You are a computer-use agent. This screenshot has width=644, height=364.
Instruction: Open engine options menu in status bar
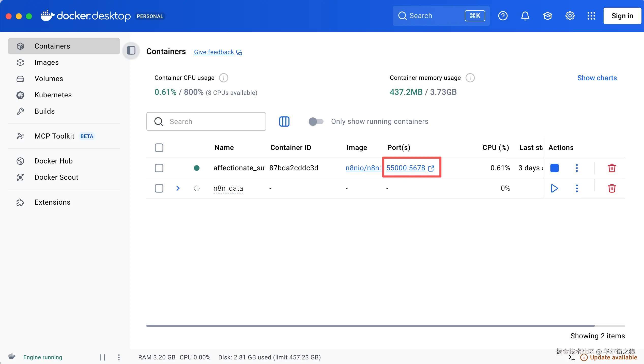pos(119,357)
